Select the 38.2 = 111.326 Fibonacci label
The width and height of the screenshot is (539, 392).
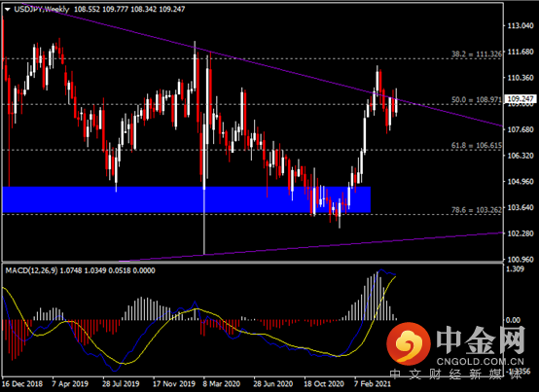(477, 53)
